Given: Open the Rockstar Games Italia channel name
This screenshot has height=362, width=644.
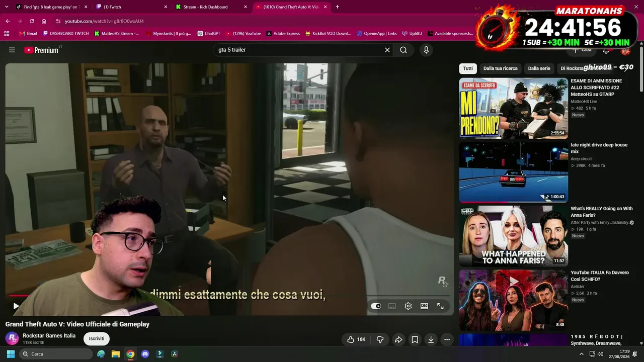Looking at the screenshot, I should (x=49, y=335).
